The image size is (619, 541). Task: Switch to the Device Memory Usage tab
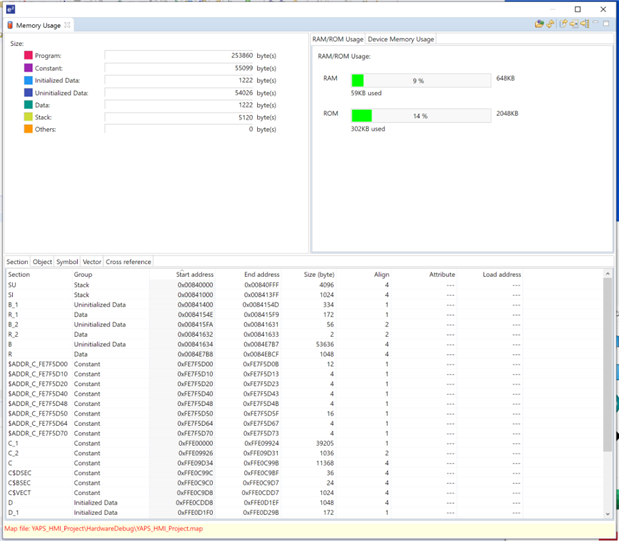(x=401, y=39)
